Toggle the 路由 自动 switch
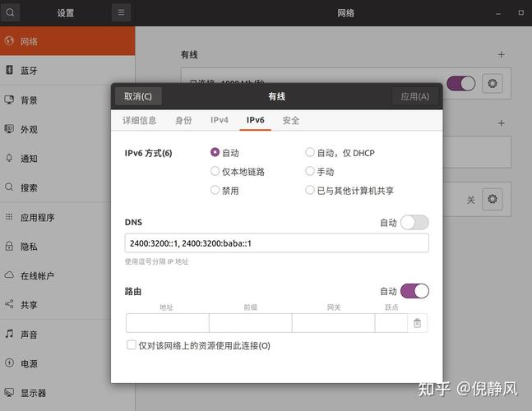The width and height of the screenshot is (532, 411). pyautogui.click(x=414, y=291)
